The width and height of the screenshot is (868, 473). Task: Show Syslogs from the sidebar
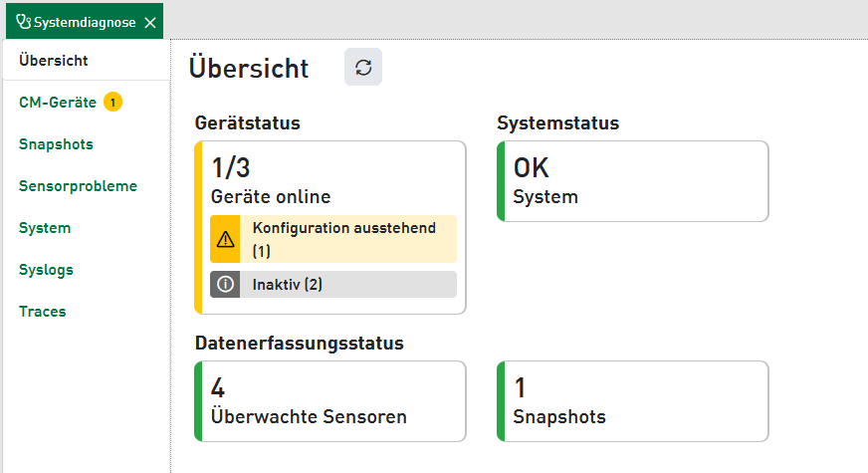46,269
